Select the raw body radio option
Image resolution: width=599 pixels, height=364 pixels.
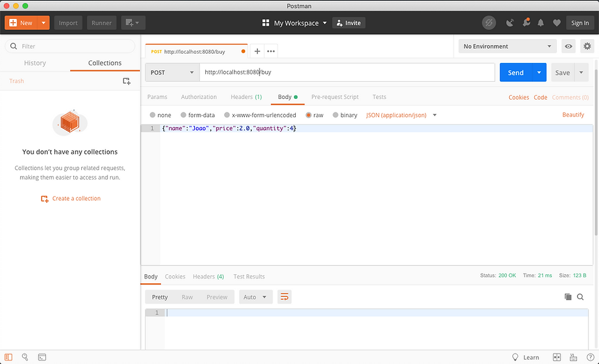(308, 115)
